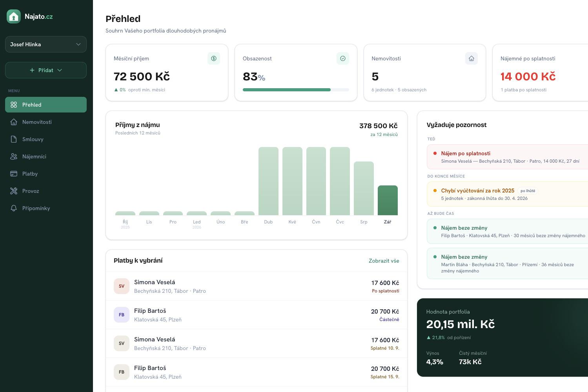The width and height of the screenshot is (588, 392).
Task: Click the Najato.cz house logo icon
Action: [x=14, y=16]
